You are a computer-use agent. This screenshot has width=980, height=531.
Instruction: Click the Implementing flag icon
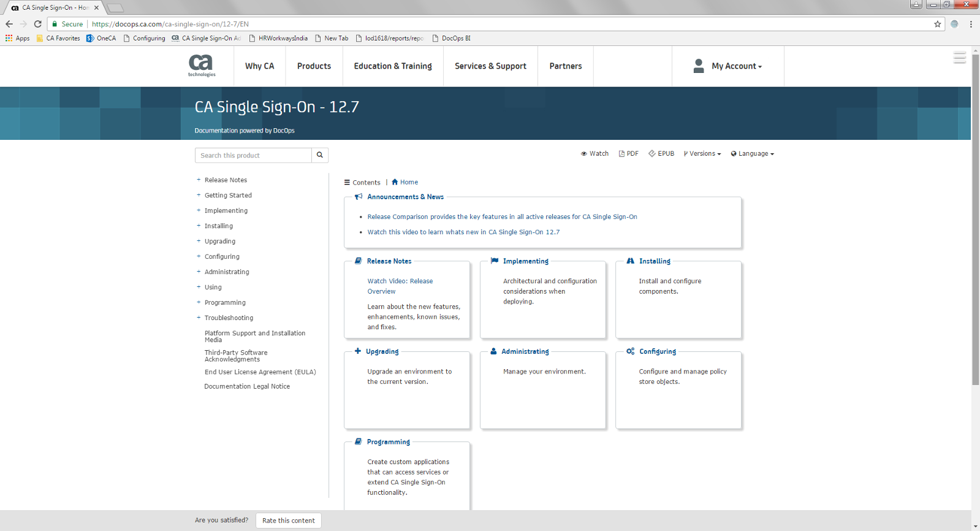point(495,261)
